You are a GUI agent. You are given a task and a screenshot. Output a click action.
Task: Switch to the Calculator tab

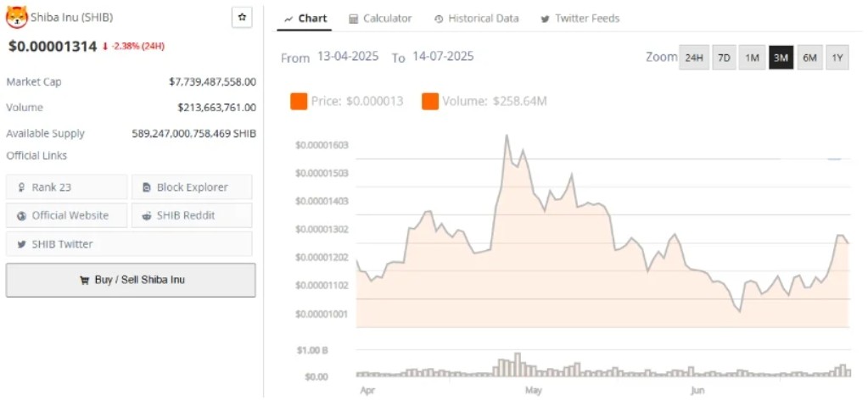pos(380,19)
